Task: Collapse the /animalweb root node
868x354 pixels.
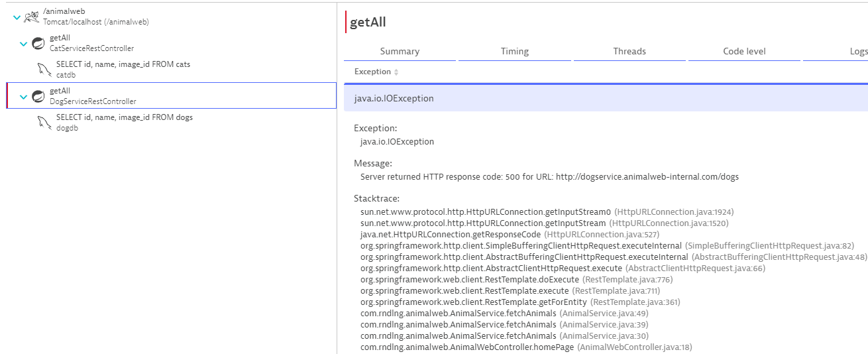Action: coord(17,17)
